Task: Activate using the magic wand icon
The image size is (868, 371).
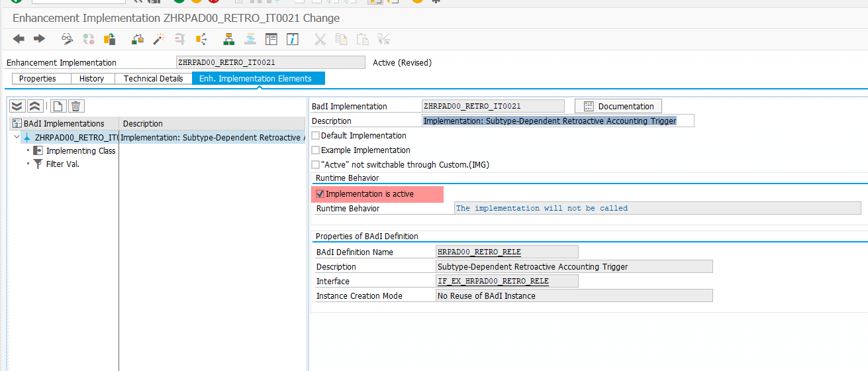Action: click(x=158, y=39)
